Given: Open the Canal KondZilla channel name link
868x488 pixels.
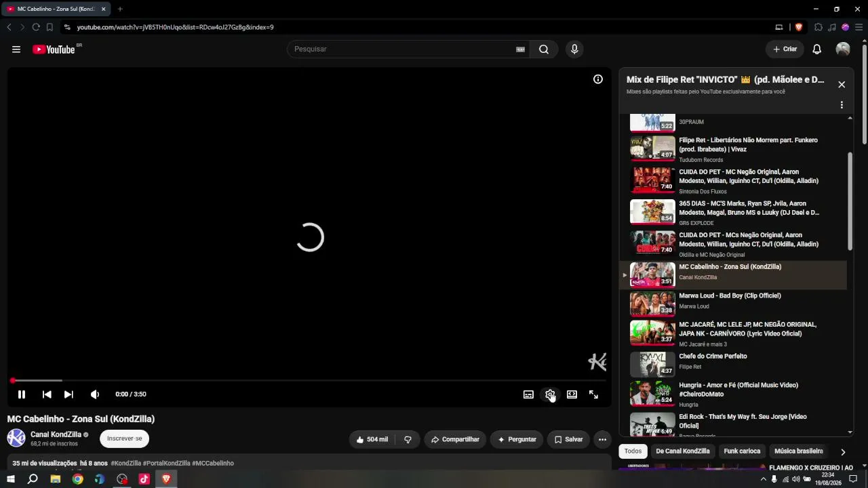Looking at the screenshot, I should (x=56, y=434).
